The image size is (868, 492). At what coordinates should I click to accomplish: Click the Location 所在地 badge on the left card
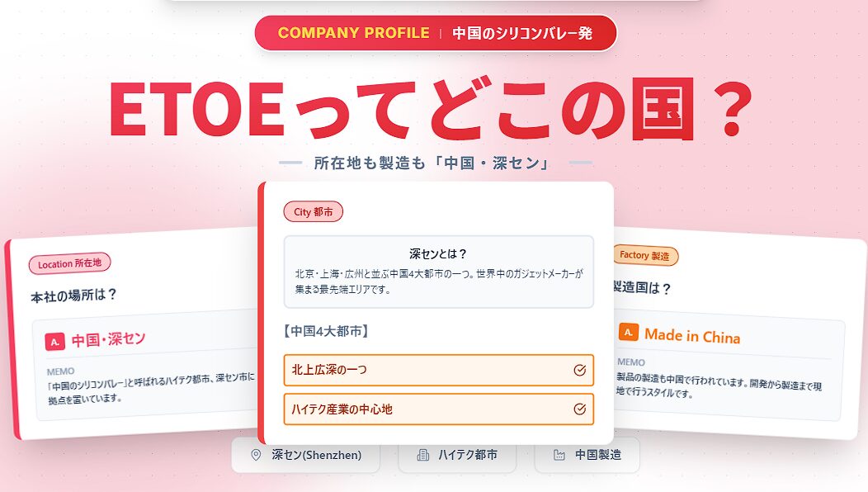point(69,264)
